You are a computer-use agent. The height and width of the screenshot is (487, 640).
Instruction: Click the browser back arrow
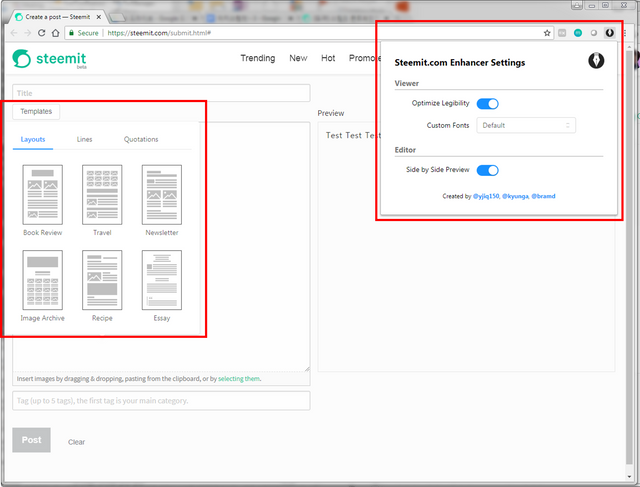click(14, 33)
